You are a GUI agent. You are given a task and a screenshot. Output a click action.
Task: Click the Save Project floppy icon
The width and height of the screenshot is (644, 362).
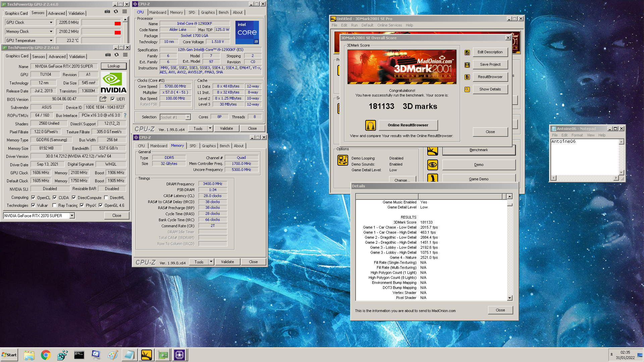pos(467,65)
